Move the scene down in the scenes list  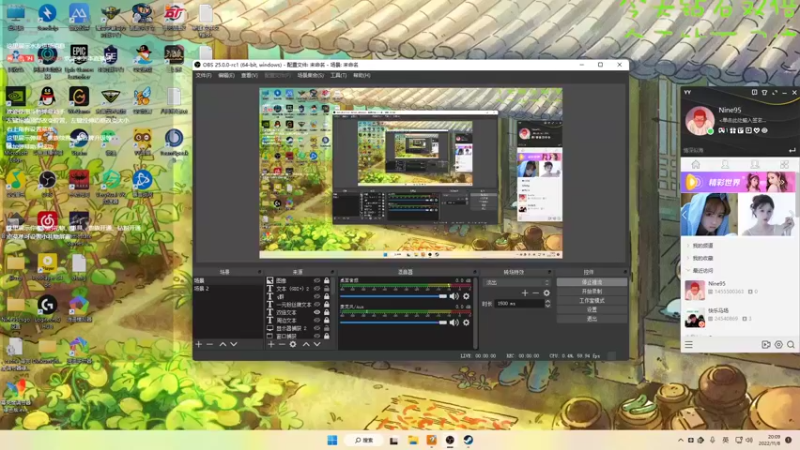[x=234, y=344]
